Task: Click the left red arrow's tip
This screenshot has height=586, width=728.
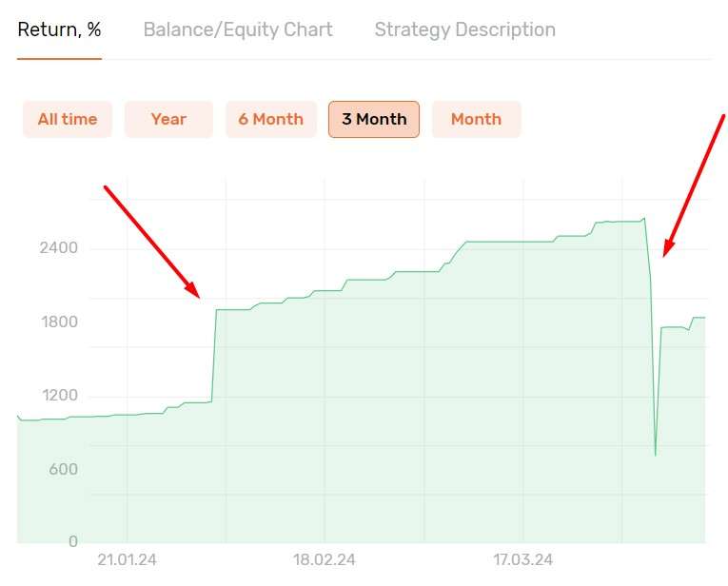Action: (199, 297)
